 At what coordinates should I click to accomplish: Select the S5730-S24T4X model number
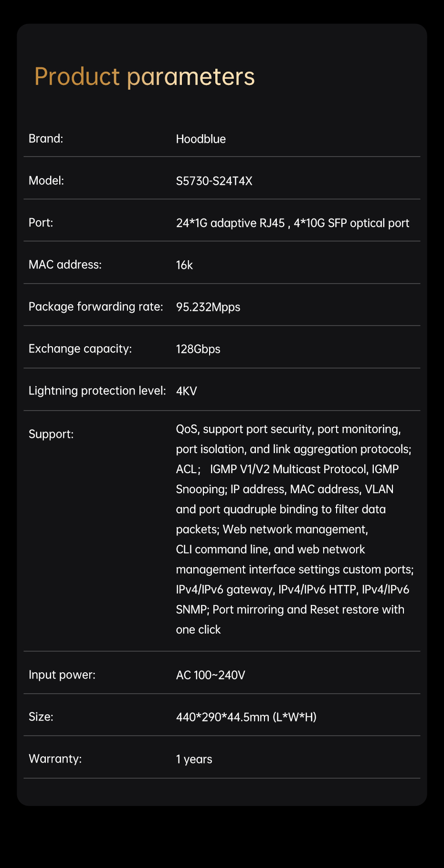tap(214, 181)
